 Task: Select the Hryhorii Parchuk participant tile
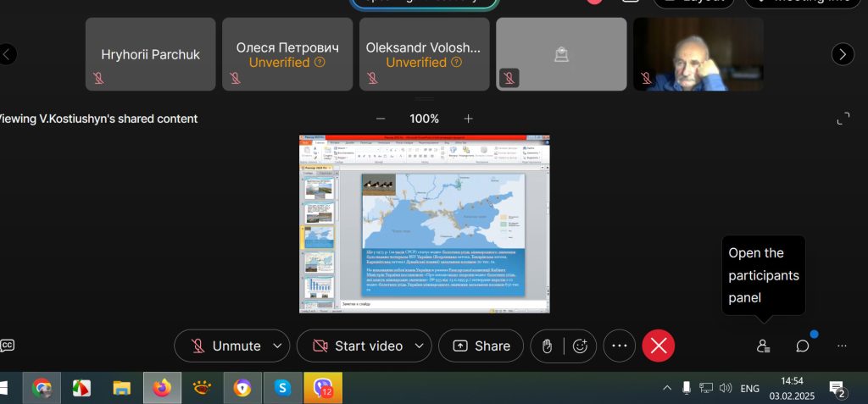click(151, 54)
